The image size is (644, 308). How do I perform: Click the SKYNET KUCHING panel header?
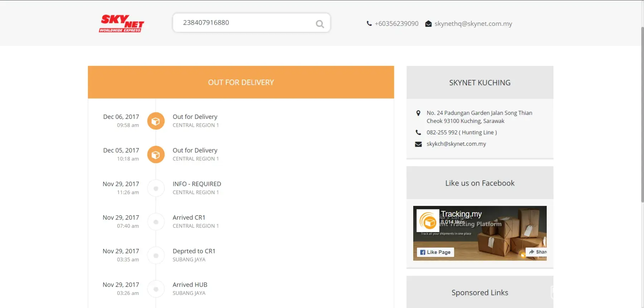tap(480, 83)
